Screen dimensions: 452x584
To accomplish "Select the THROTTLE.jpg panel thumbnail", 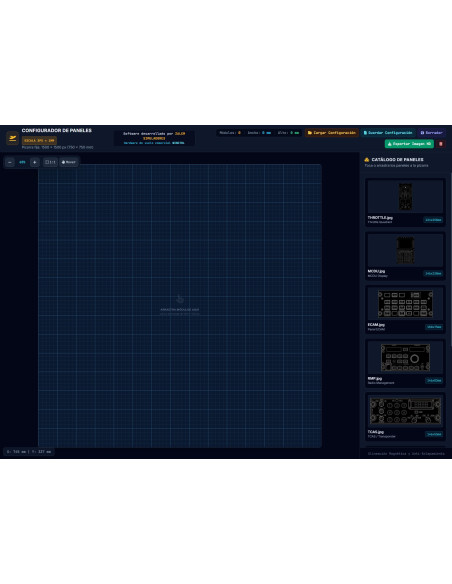I will [405, 197].
